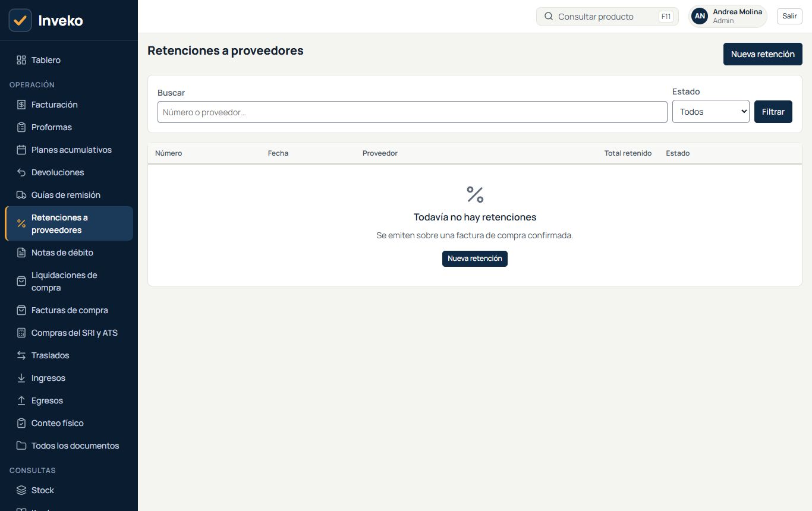
Task: Click the Liquidaciones de compra bag icon
Action: click(x=21, y=281)
